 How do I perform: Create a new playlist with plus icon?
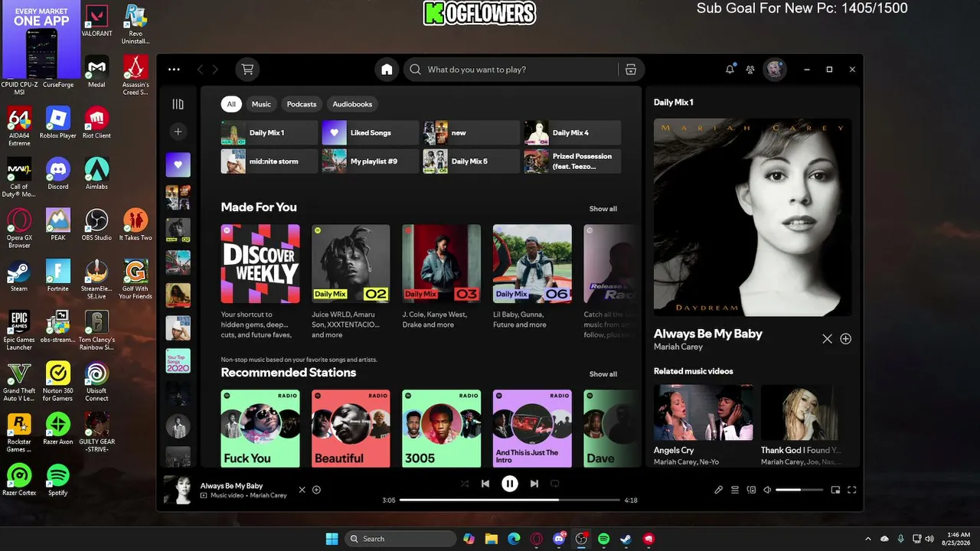tap(178, 132)
